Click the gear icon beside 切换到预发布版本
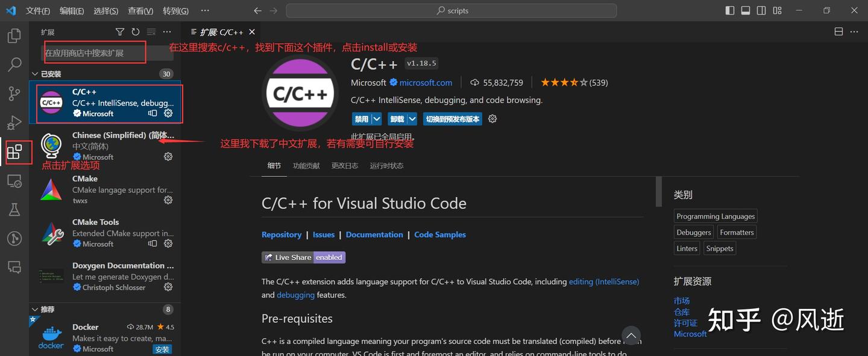 (x=492, y=119)
